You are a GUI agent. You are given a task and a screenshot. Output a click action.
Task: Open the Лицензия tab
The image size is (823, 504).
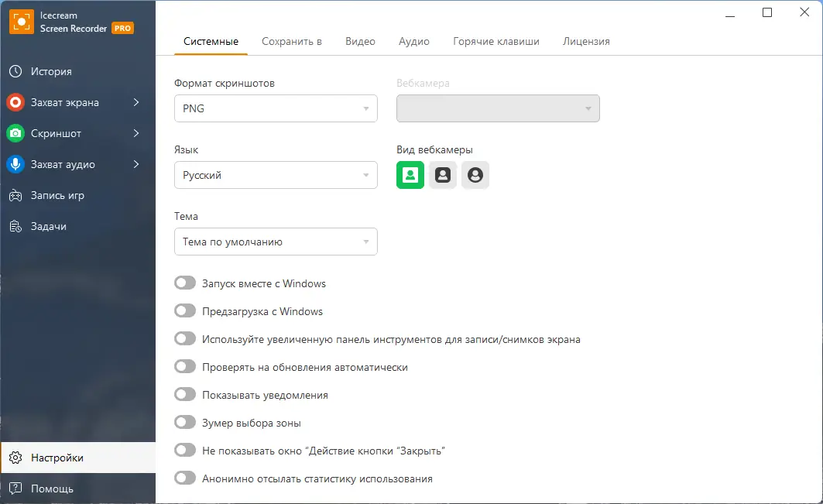pyautogui.click(x=586, y=42)
